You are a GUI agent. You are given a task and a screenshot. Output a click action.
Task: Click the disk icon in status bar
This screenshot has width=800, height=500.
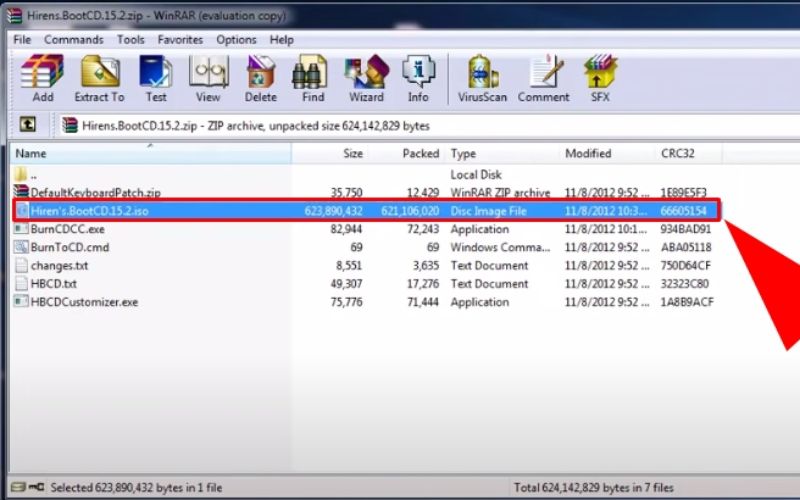pyautogui.click(x=18, y=487)
